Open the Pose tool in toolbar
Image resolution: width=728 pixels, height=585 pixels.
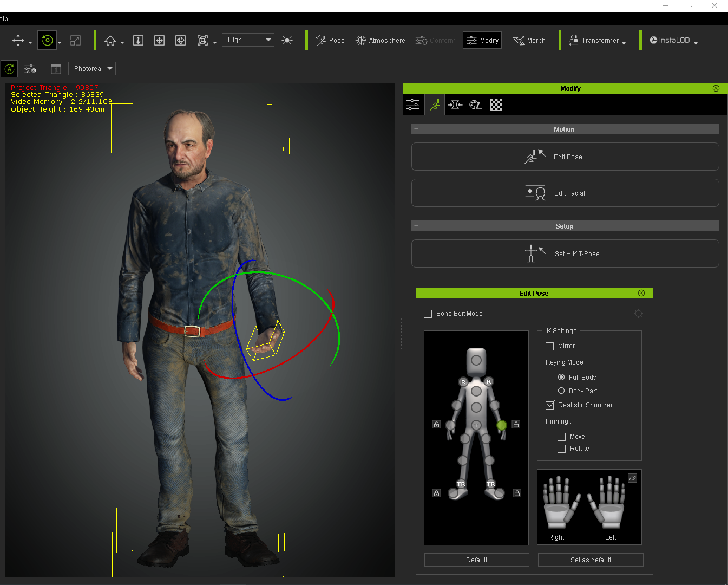(330, 41)
